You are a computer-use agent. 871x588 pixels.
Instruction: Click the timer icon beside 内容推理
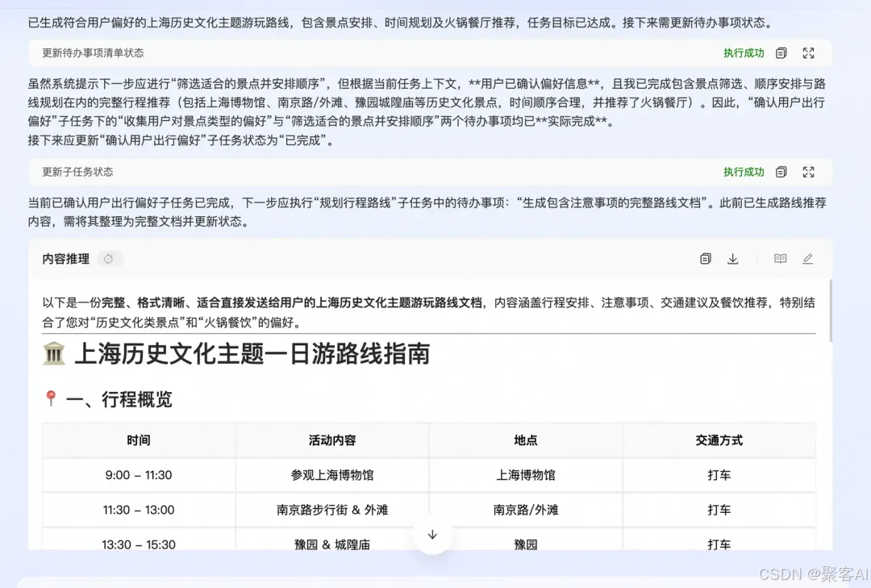109,259
